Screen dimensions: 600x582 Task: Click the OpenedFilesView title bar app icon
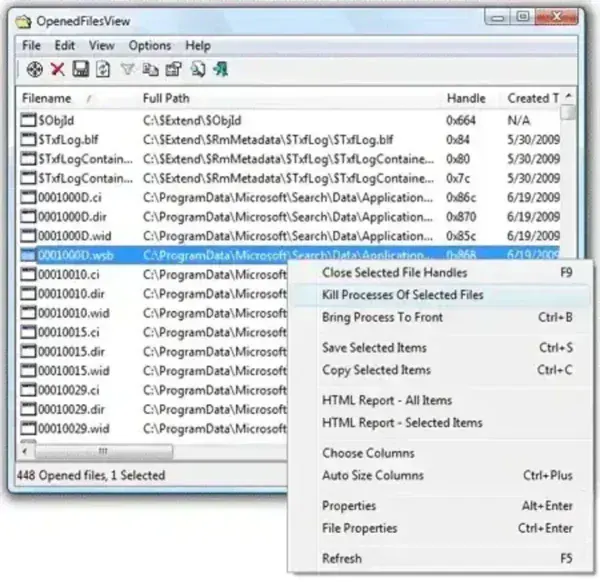pos(23,21)
